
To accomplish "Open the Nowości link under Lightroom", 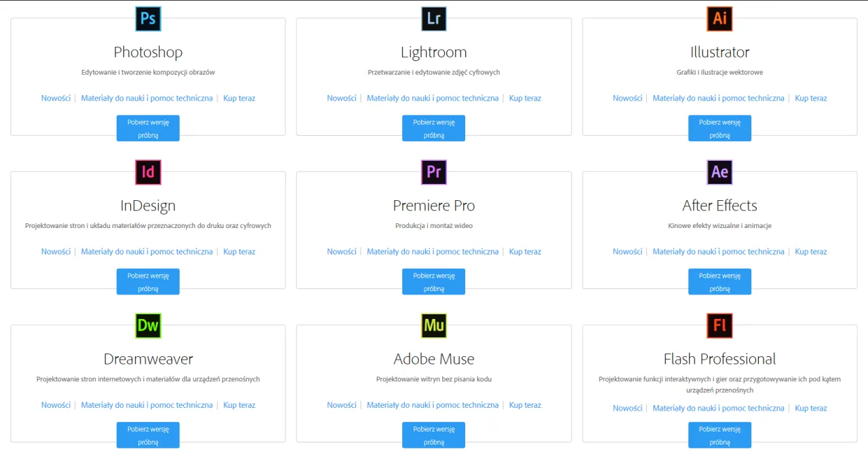I will 342,98.
